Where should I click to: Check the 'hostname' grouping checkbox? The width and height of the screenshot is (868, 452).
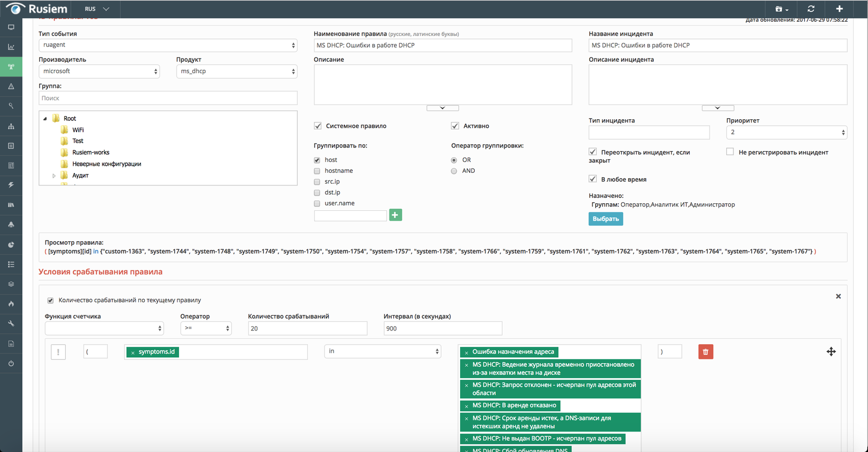pyautogui.click(x=317, y=171)
